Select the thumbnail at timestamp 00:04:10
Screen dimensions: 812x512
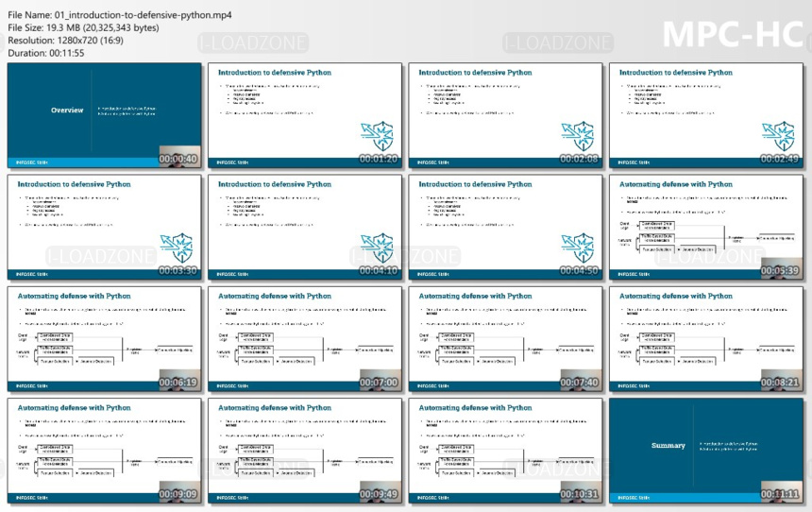coord(304,227)
